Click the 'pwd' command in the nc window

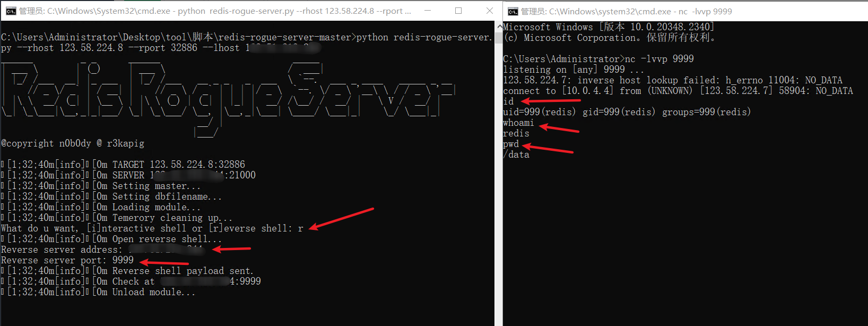(511, 144)
